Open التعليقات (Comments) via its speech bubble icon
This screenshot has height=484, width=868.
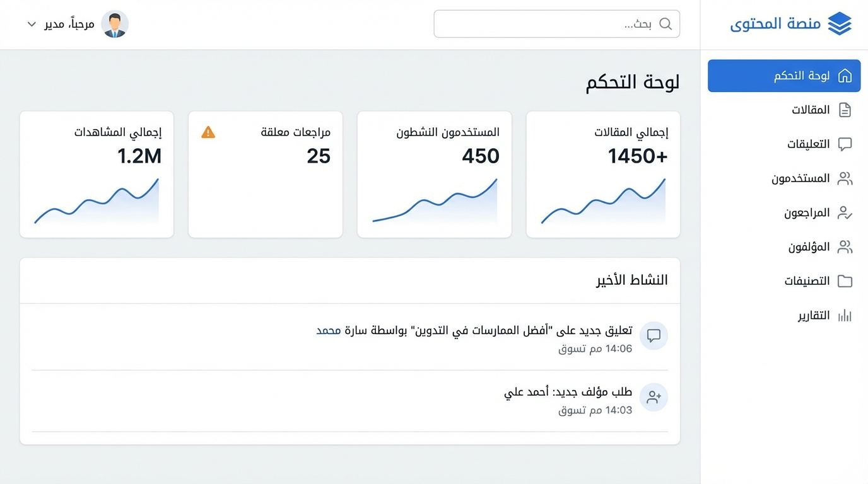[845, 144]
